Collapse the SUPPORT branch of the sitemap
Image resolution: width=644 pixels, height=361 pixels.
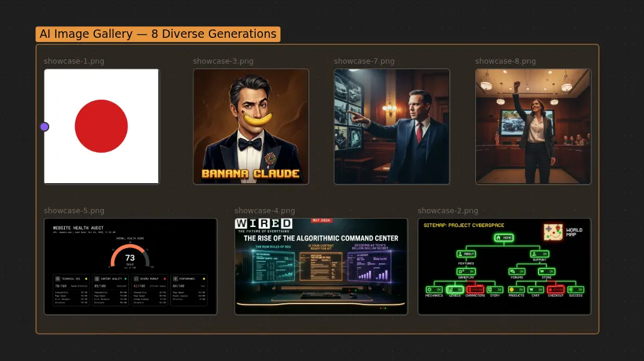[x=539, y=259]
